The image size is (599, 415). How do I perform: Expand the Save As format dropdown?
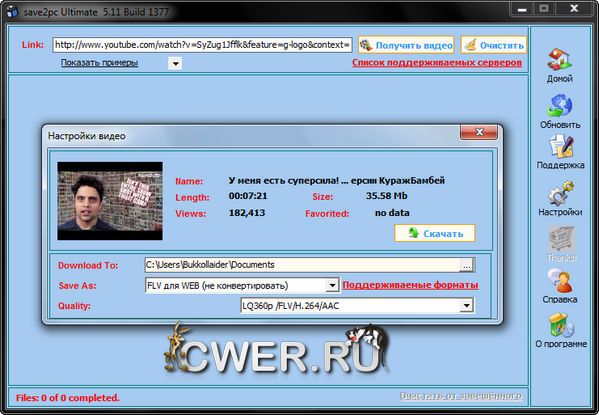point(332,285)
